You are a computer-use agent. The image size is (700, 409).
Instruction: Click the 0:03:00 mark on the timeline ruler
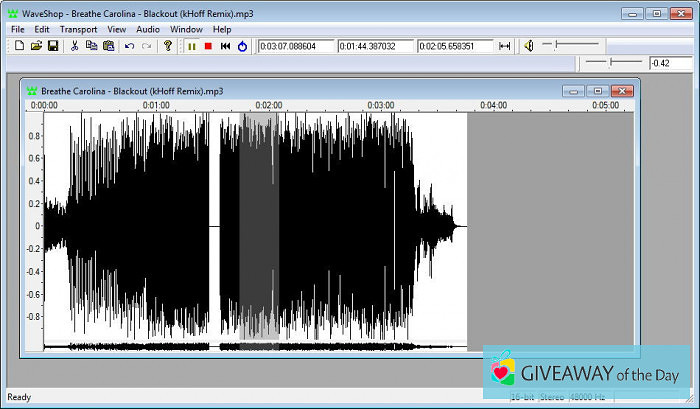pos(381,104)
